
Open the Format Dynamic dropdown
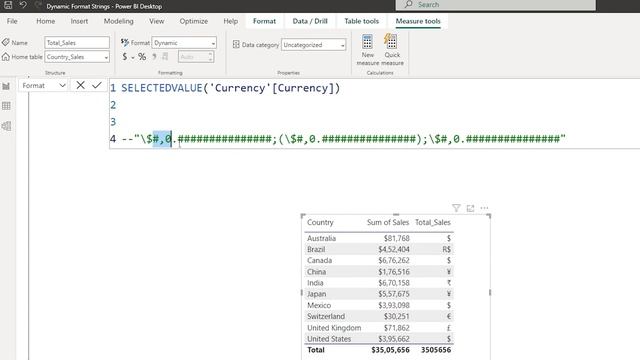[184, 43]
